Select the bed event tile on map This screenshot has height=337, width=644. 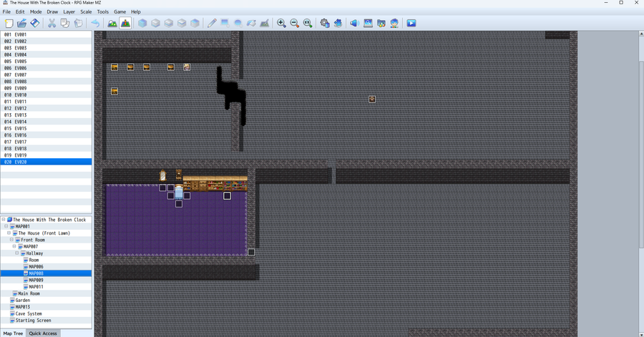tap(179, 191)
